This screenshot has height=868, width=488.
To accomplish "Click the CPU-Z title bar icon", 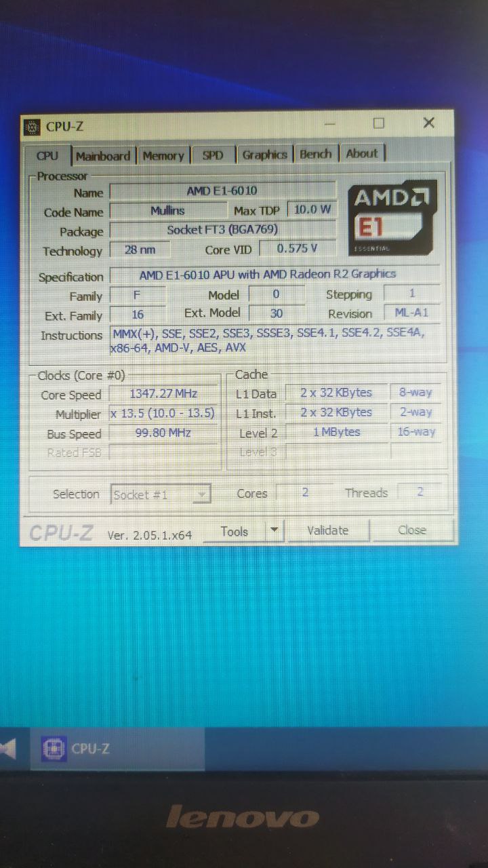I will (x=32, y=126).
